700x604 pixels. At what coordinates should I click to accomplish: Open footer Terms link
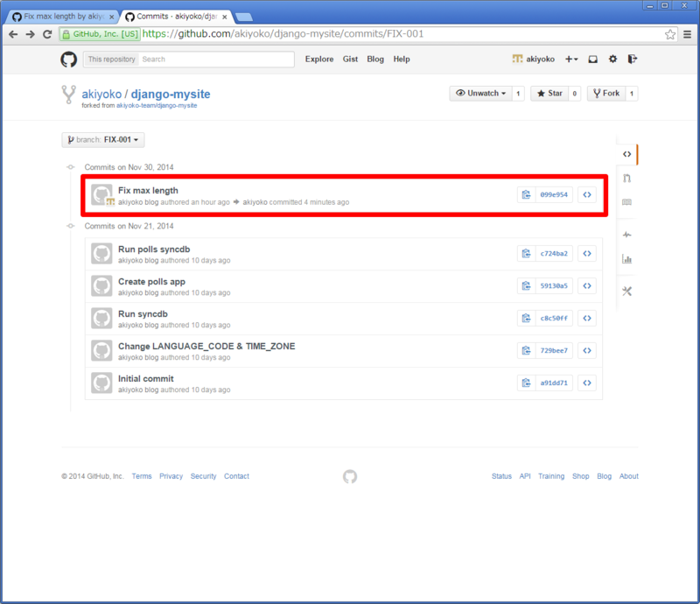(142, 476)
